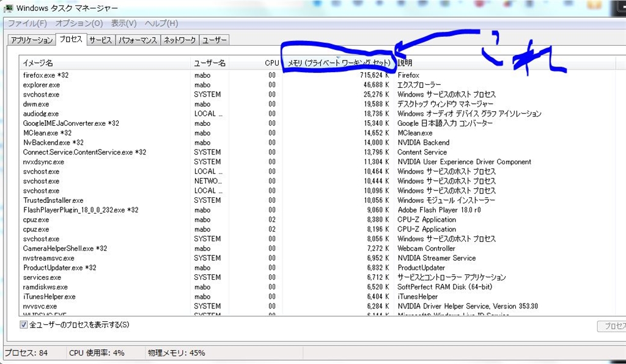
Task: Switch to the ユーザー tab
Action: (215, 40)
